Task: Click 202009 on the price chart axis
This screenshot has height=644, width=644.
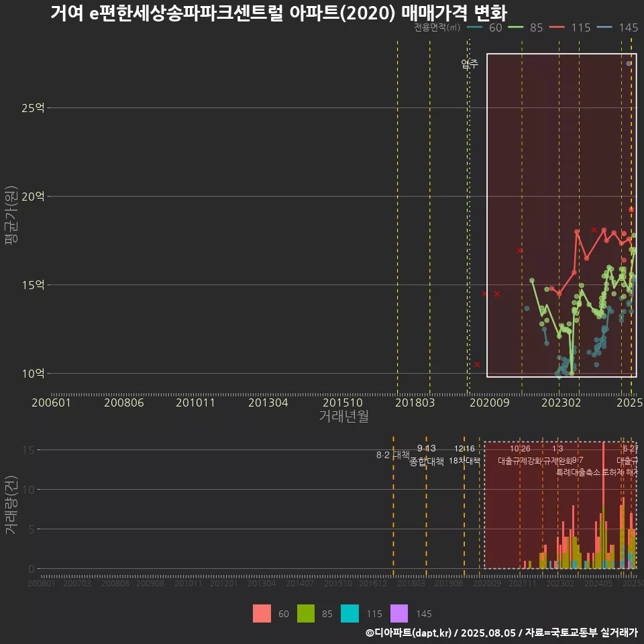Action: pos(490,402)
